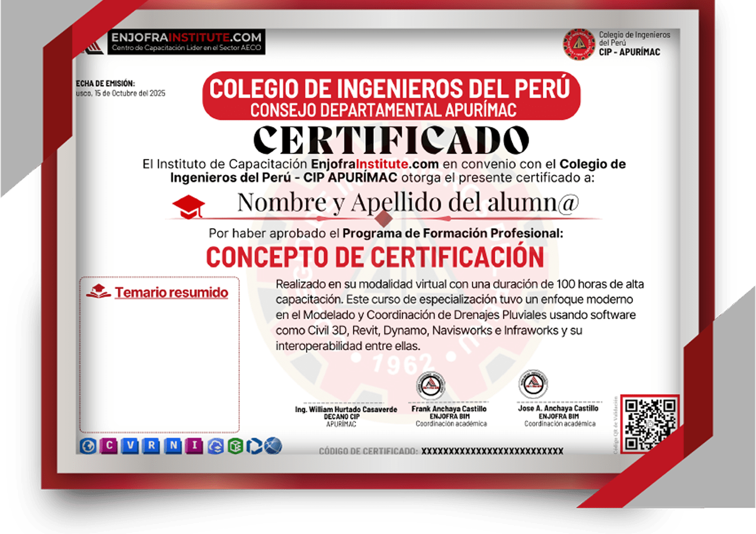Viewport: 756px width, 534px height.
Task: Click the blue 'V' software icon
Action: pos(130,446)
